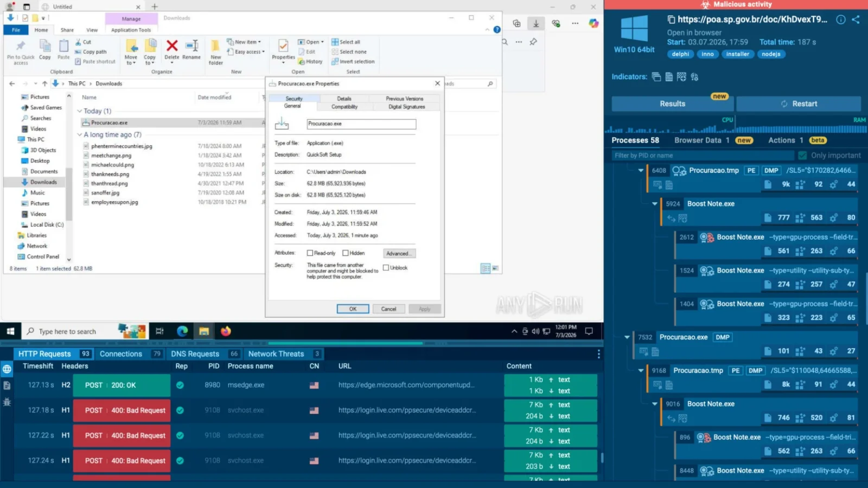Click the file icon in left sidebar
The image size is (868, 488).
pos(7,386)
